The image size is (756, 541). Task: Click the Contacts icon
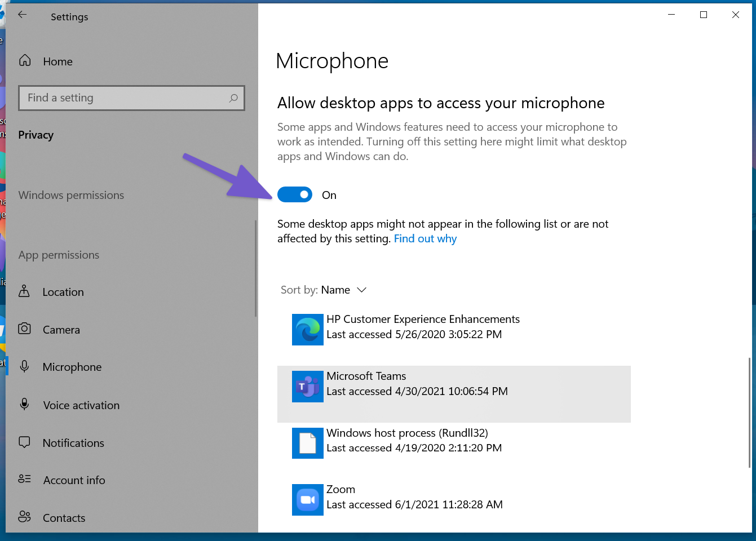pyautogui.click(x=24, y=517)
